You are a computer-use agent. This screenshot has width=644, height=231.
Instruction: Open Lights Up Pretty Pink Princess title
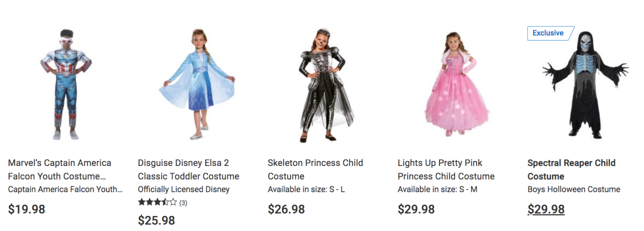[x=446, y=170]
